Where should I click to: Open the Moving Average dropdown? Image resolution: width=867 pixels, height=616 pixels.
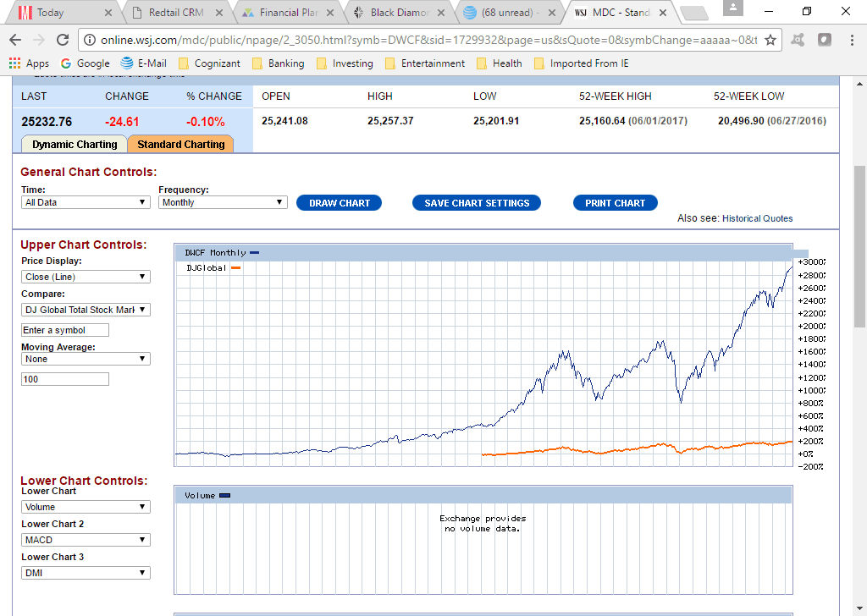tap(86, 359)
